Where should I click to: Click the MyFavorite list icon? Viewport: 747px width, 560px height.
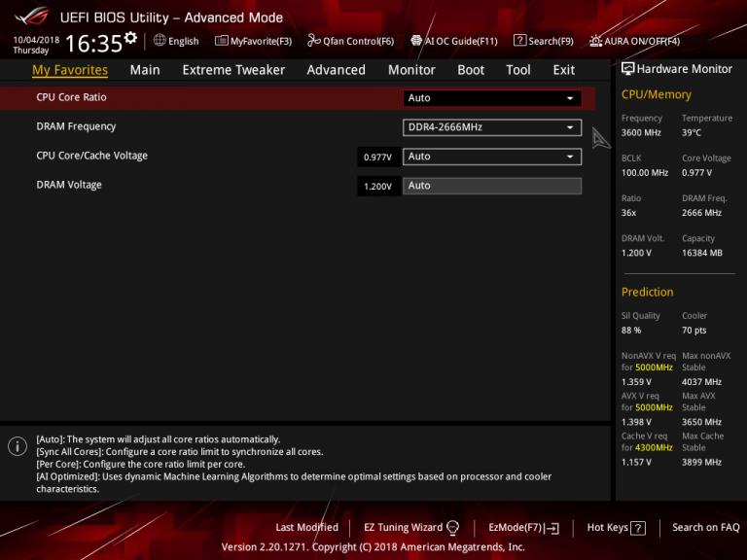click(221, 41)
